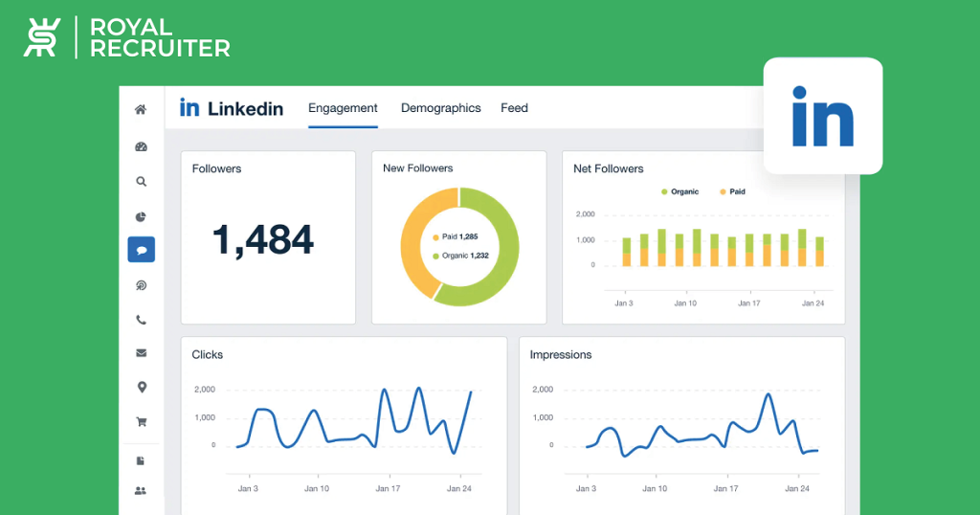The width and height of the screenshot is (980, 515).
Task: Click Jan 10 on Net Followers axis
Action: pos(685,303)
